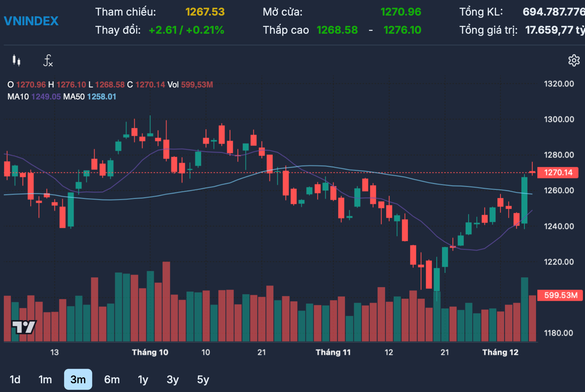Click the 1180.00 price axis label
Viewport: 585px width, 392px height.
tap(558, 333)
